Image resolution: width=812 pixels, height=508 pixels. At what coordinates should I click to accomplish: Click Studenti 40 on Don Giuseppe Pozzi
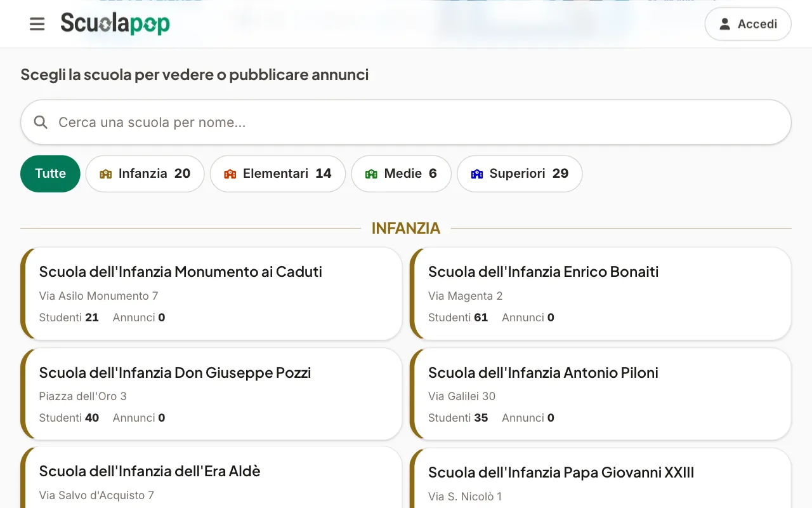pyautogui.click(x=69, y=418)
